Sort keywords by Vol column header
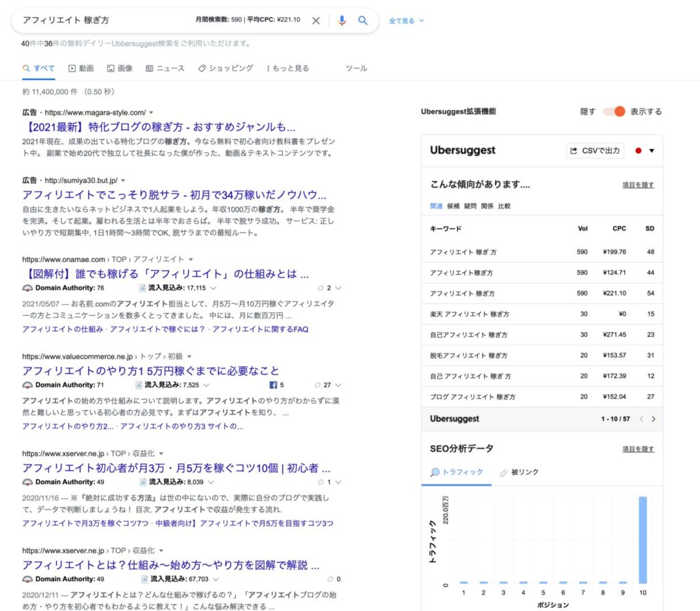This screenshot has width=700, height=611. (582, 228)
